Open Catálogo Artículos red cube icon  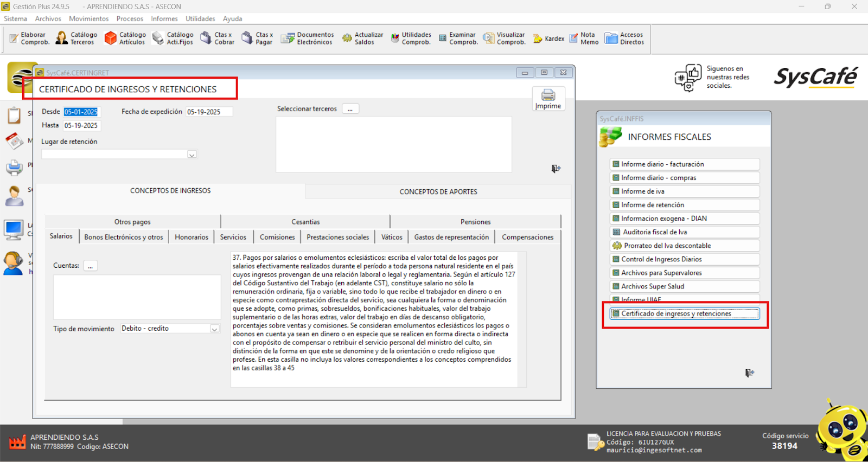pyautogui.click(x=111, y=38)
